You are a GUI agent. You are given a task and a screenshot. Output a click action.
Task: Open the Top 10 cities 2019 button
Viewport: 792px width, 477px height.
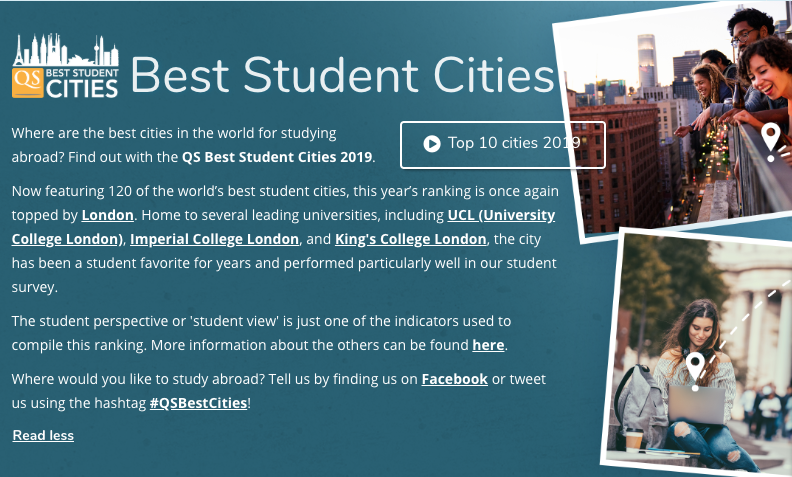click(x=502, y=144)
